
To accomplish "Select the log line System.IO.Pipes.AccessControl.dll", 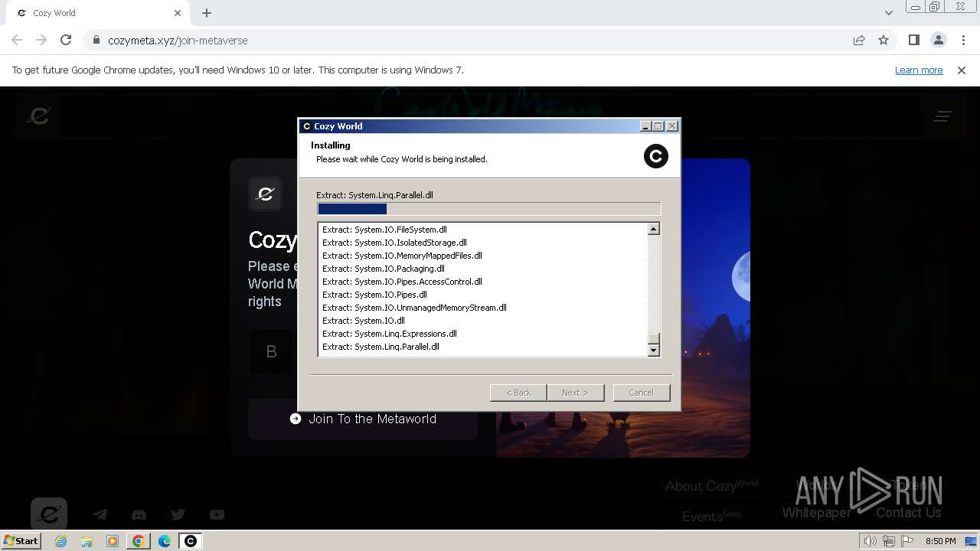I will click(402, 282).
